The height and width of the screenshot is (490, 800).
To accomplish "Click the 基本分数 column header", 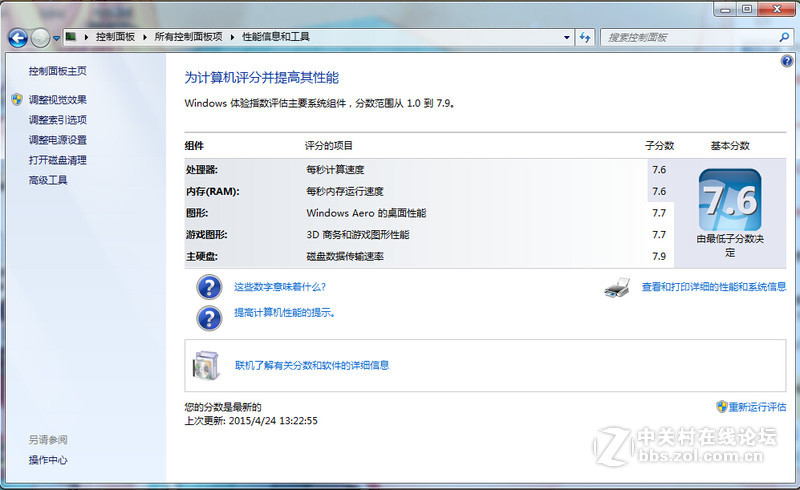I will (x=730, y=146).
